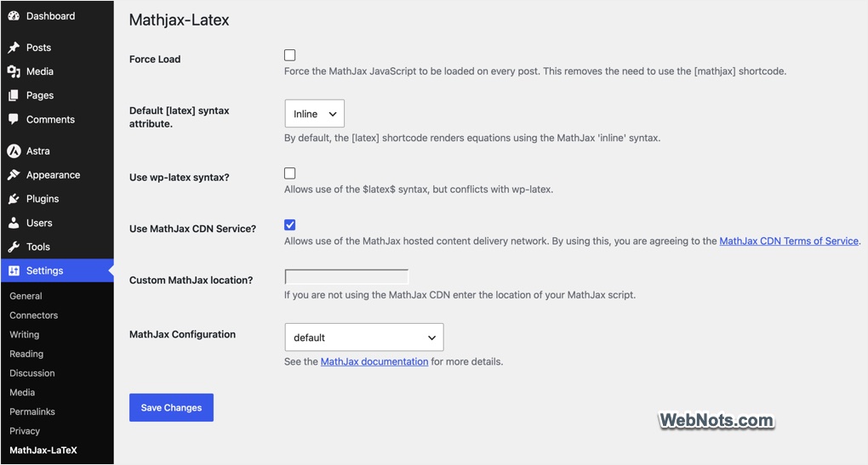868x465 pixels.
Task: Click the Use MathJax CDN Service? label
Action: click(192, 229)
